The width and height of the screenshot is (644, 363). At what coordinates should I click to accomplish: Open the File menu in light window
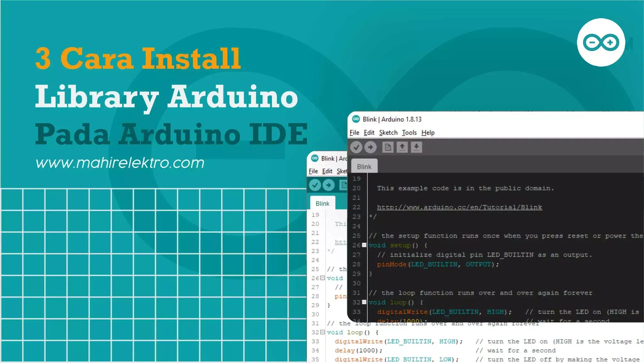pos(313,171)
